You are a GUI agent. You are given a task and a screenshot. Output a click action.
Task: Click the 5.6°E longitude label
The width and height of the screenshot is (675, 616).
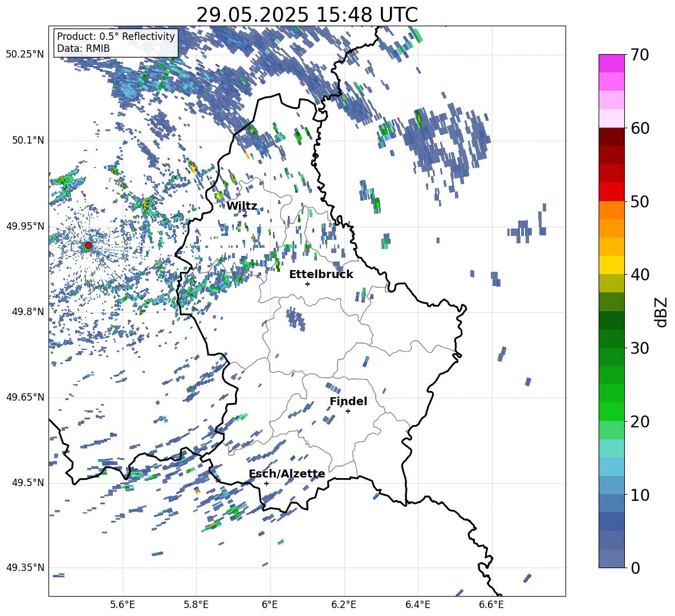[123, 605]
